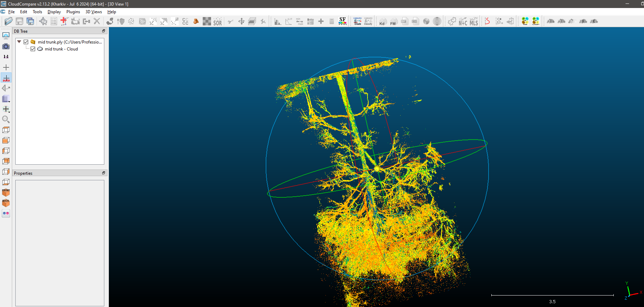Open the 3D Views menu
The image size is (644, 307).
(94, 12)
